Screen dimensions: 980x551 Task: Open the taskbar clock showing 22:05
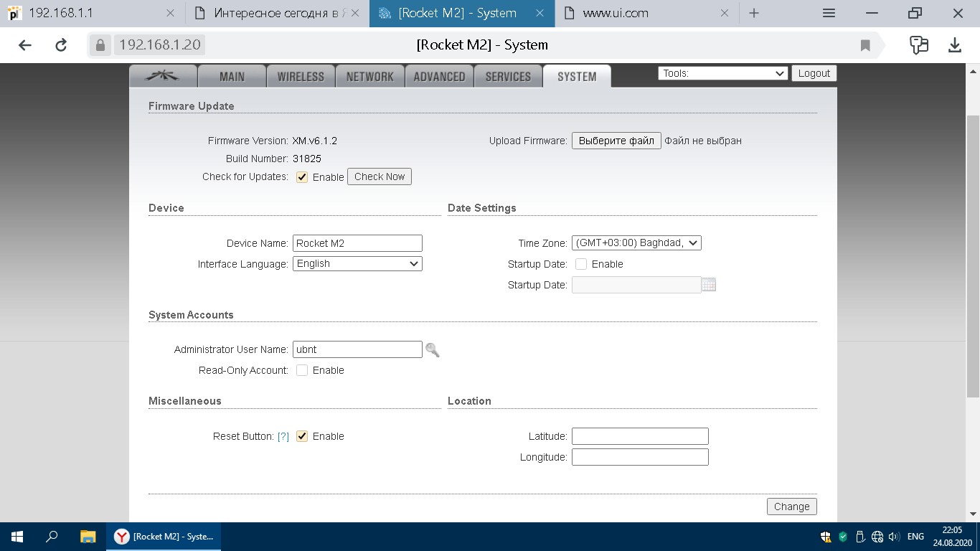coord(952,537)
